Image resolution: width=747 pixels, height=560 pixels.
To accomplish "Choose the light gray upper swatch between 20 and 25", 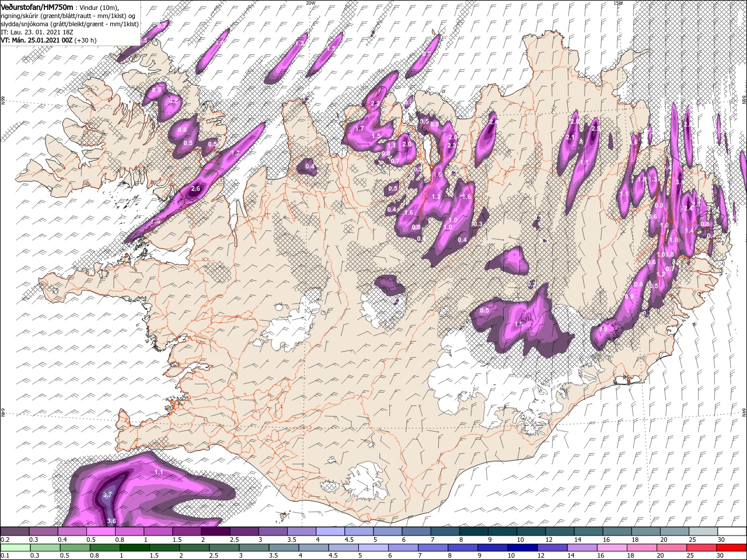I will point(673,531).
